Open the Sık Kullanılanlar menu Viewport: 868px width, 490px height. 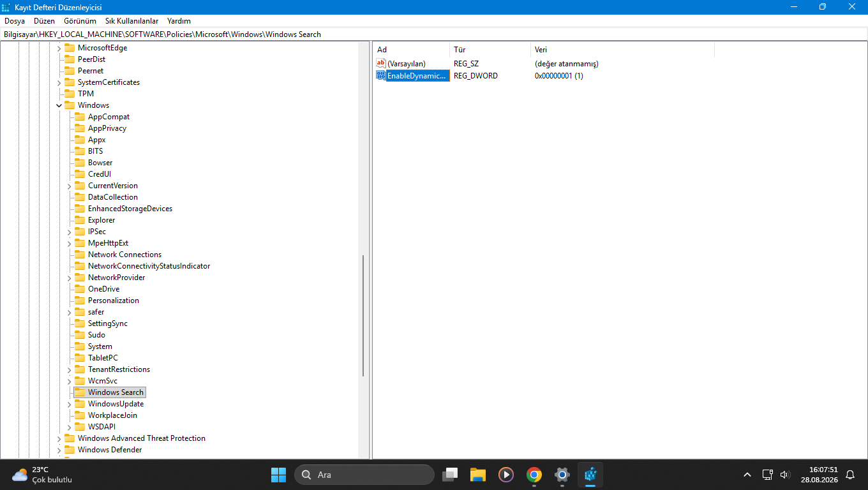pos(131,21)
